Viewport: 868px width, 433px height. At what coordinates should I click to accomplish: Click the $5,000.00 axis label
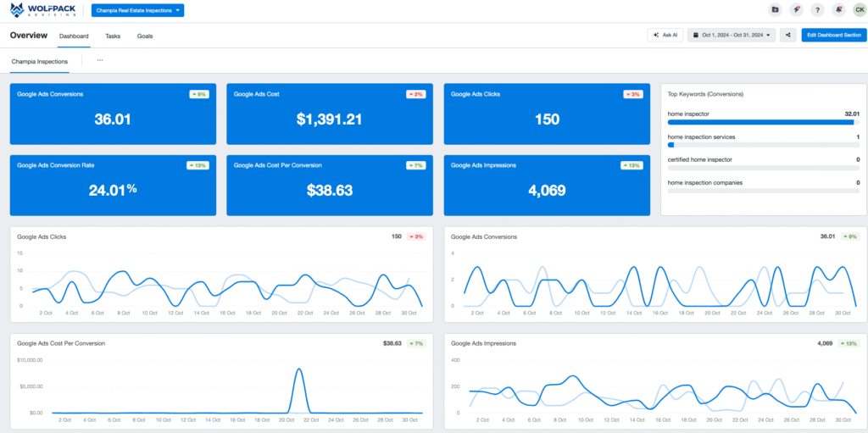click(31, 386)
